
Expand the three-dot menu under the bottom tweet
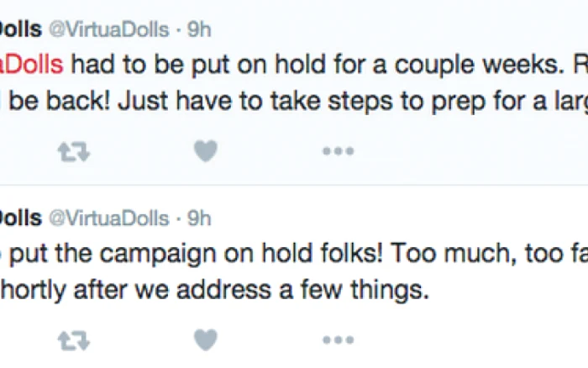coord(339,340)
